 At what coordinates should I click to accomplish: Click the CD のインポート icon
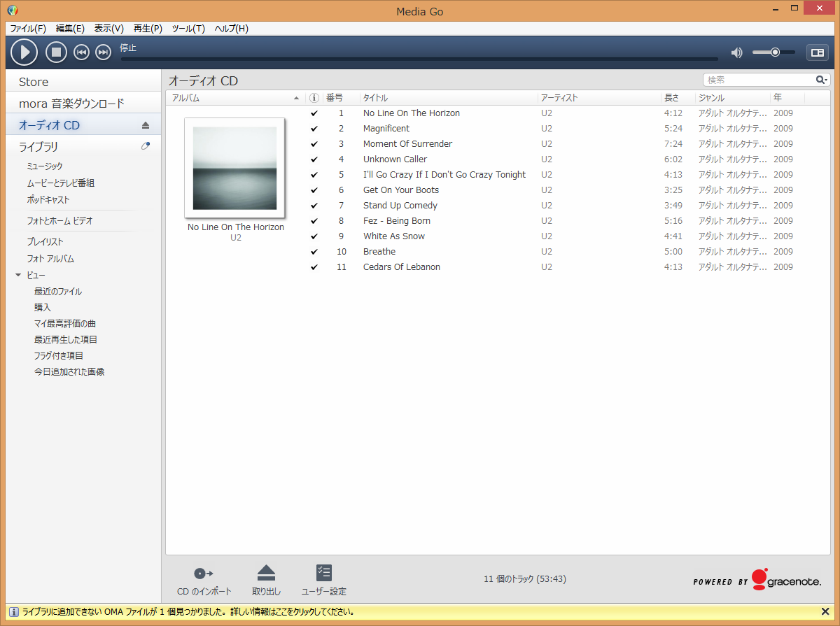(204, 574)
